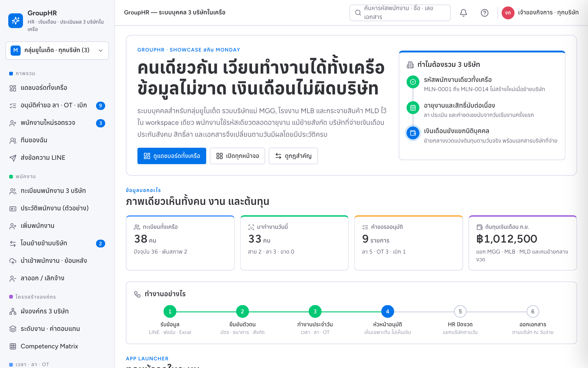Click the badge 2 next to โอนย้ายข้ามบริษัท
This screenshot has width=588, height=368.
point(100,244)
